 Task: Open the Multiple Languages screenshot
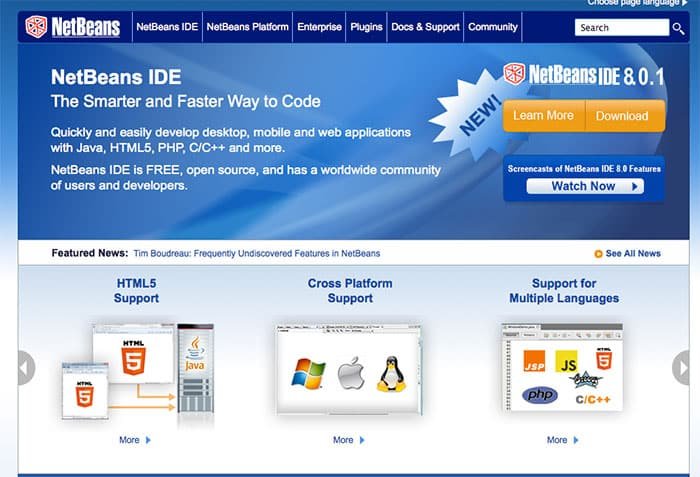[x=562, y=367]
